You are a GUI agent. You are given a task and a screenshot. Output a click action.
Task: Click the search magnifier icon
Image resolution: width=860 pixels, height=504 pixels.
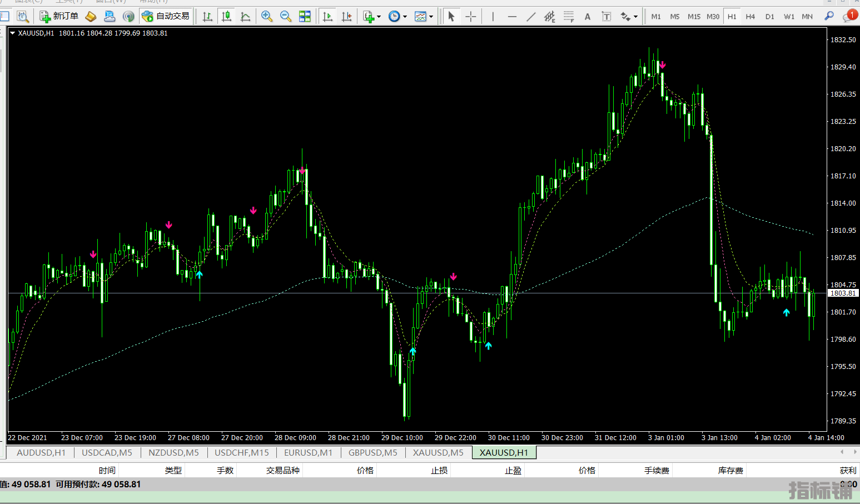click(x=829, y=16)
